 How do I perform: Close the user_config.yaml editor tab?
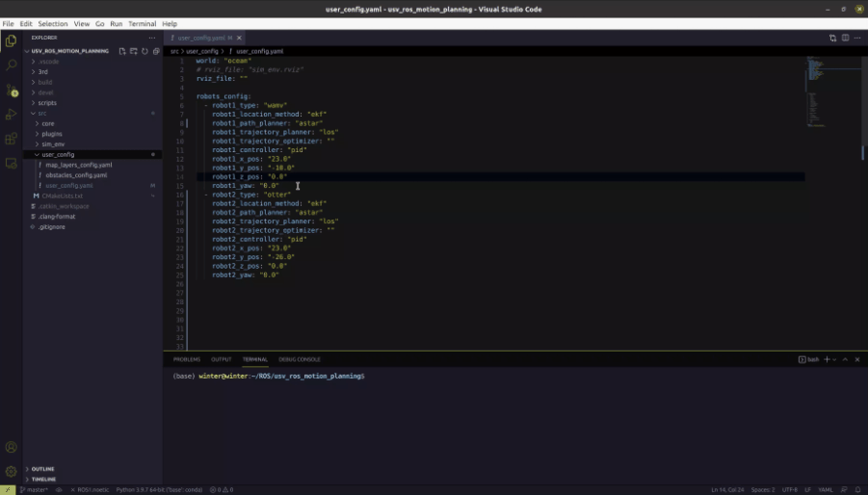click(x=239, y=38)
